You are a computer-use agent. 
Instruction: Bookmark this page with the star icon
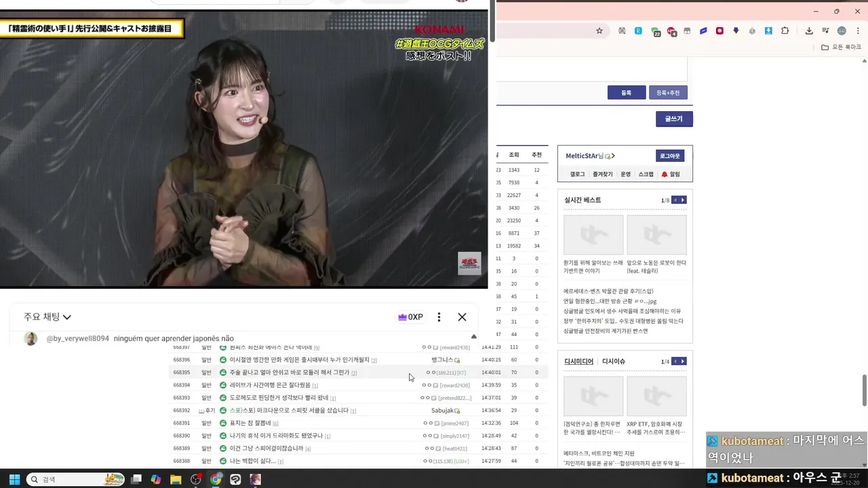coord(599,30)
